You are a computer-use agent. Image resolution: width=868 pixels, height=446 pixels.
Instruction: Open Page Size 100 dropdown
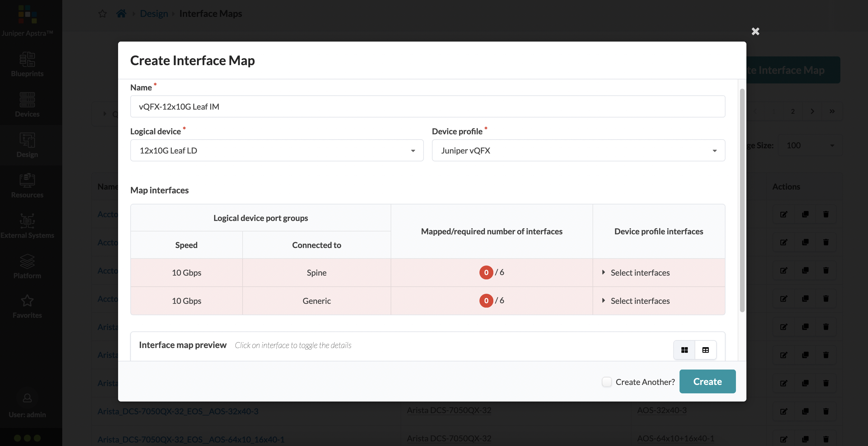(810, 145)
